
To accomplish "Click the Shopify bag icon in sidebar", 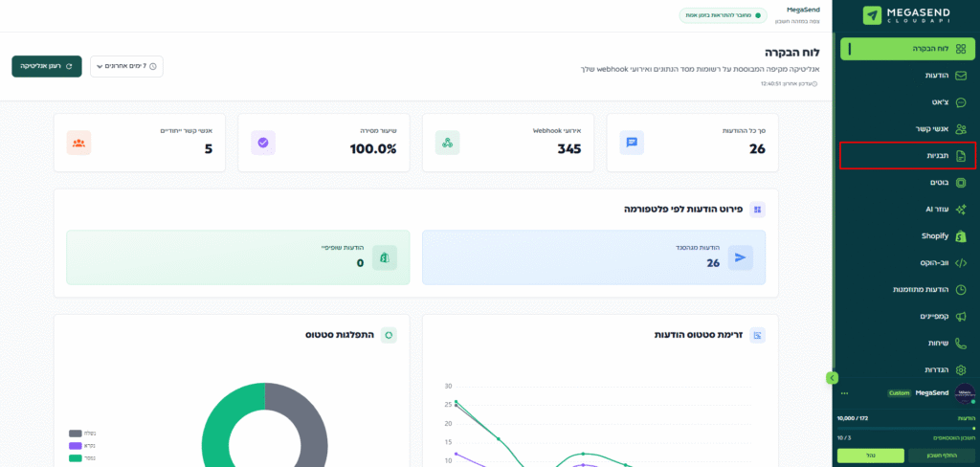I will coord(961,235).
